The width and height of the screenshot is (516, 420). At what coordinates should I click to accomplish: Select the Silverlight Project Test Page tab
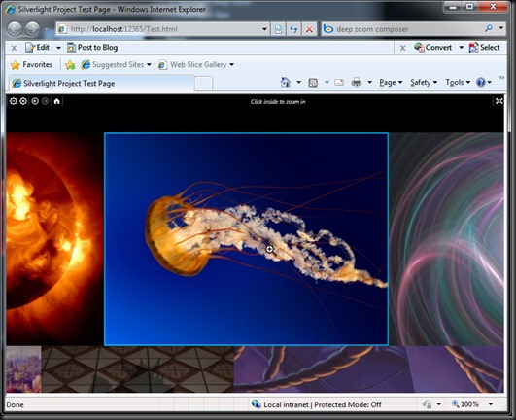[101, 84]
